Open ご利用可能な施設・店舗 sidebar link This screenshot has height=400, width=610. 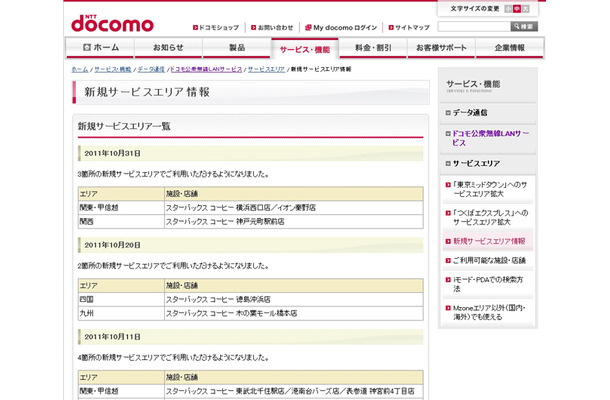click(x=489, y=260)
